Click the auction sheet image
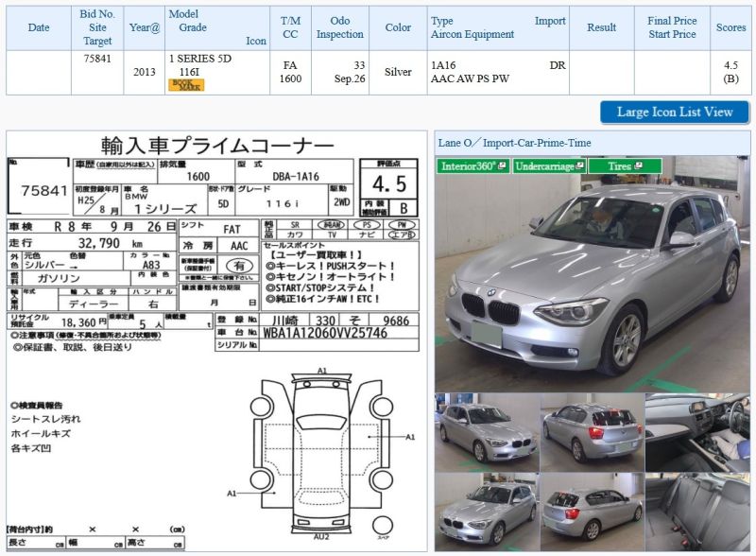756x556 pixels. 216,340
